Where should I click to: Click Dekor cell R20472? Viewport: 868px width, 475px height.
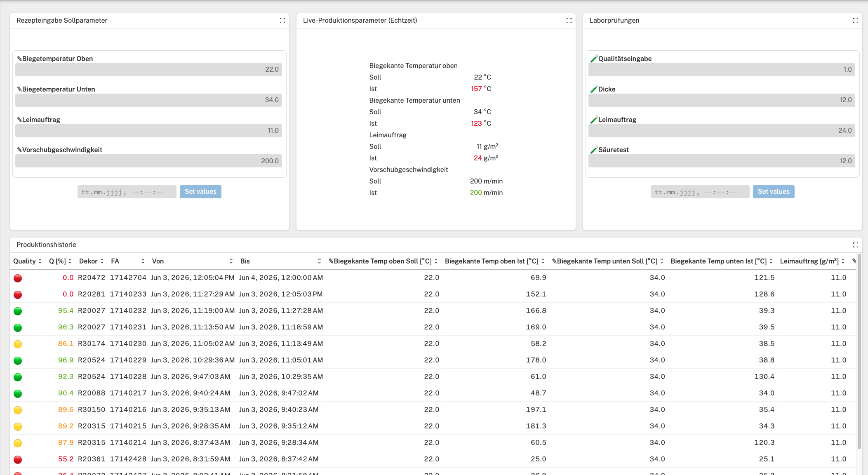pos(92,278)
